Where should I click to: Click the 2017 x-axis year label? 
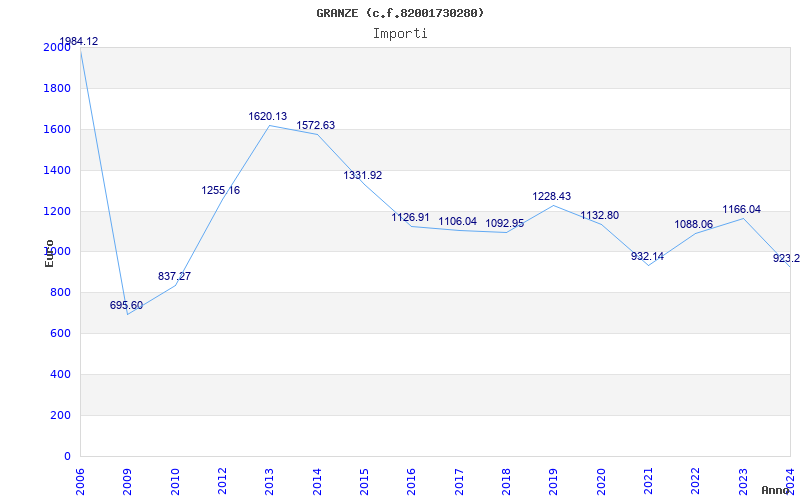459,482
